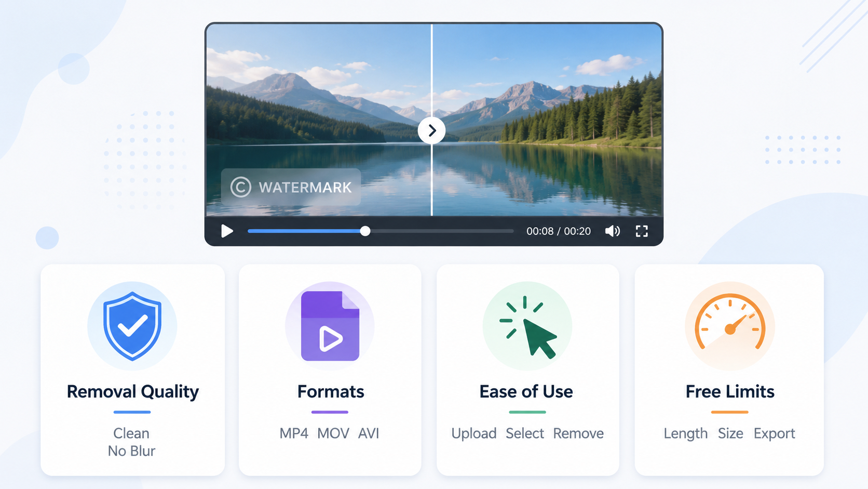Click the WATERMARK text in the video
This screenshot has height=489, width=868.
305,188
